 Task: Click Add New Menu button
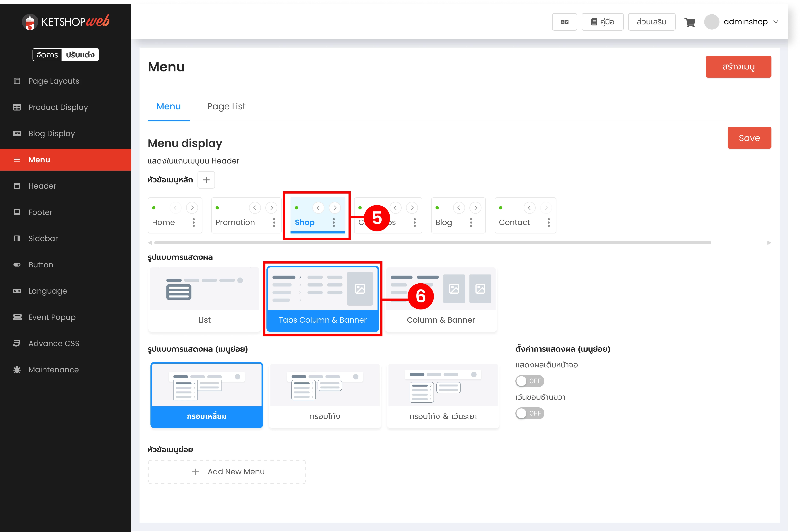pyautogui.click(x=227, y=472)
